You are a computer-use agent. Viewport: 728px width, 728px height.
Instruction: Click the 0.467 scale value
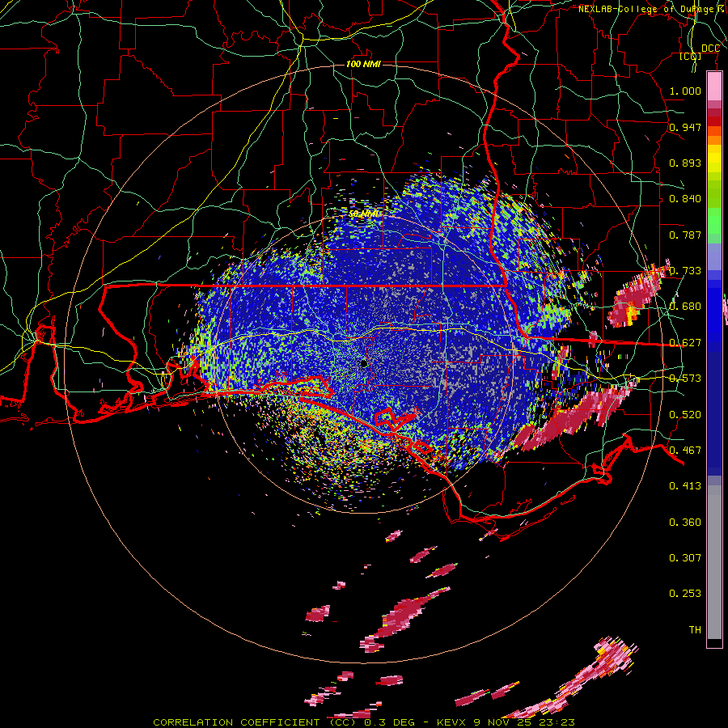685,451
